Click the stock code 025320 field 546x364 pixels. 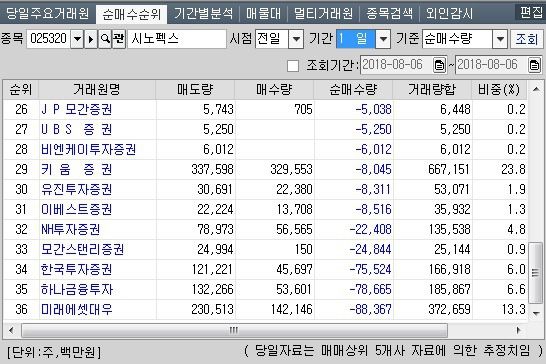[48, 39]
